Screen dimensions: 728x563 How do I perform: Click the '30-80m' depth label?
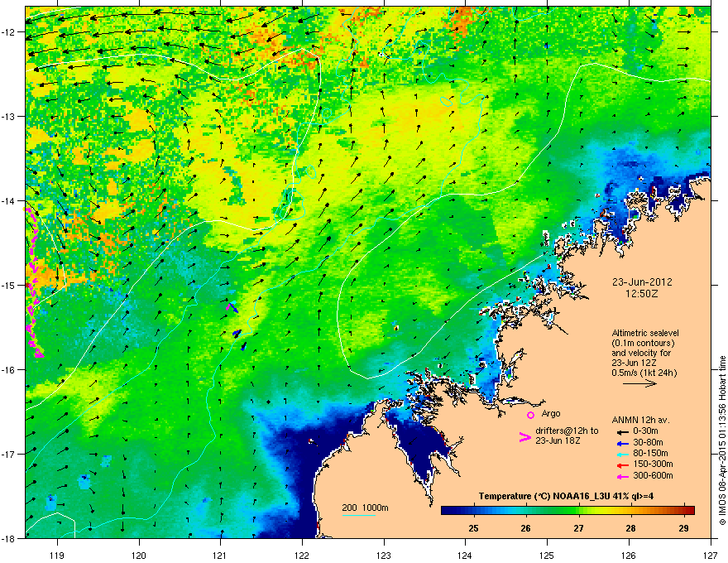[648, 443]
